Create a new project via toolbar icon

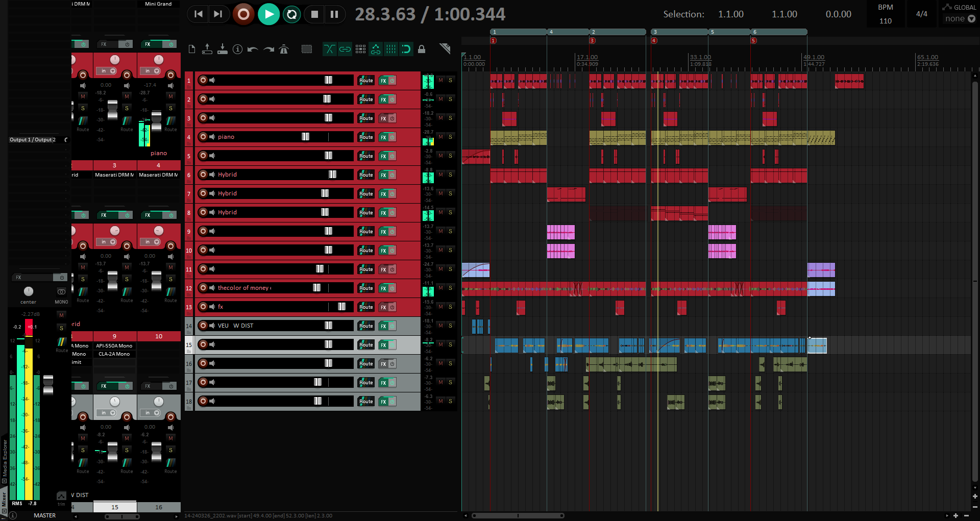(x=192, y=49)
